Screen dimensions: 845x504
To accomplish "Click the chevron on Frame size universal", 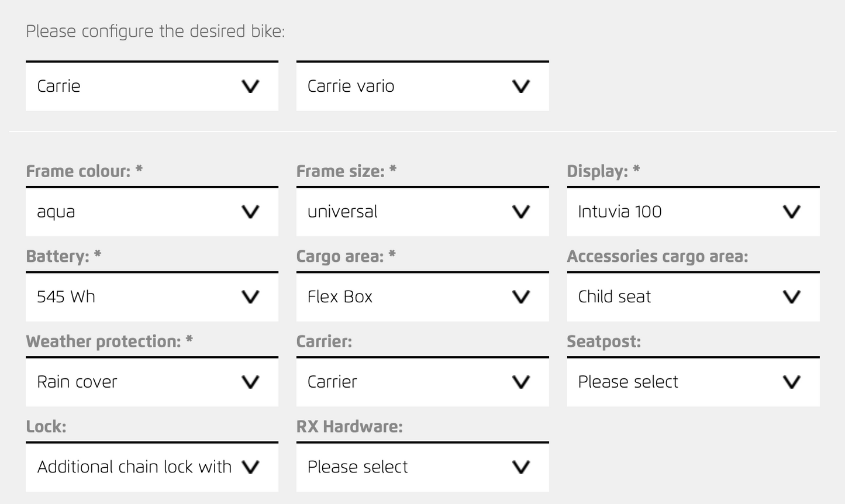I will coord(520,212).
